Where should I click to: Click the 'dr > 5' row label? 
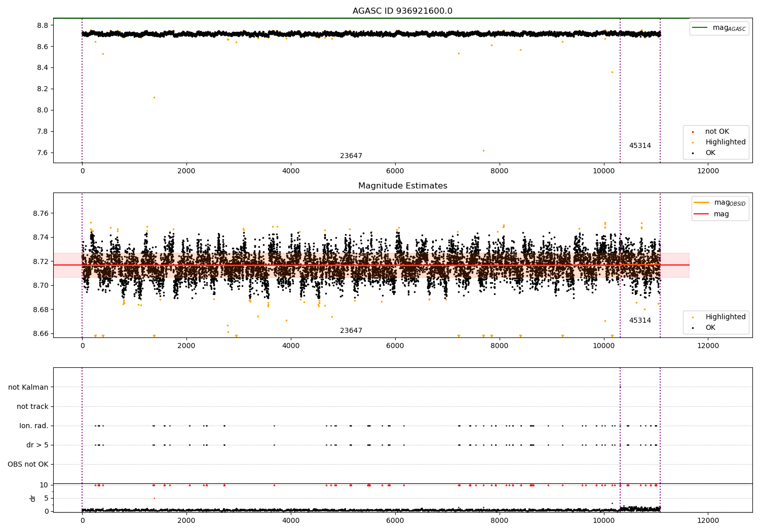coord(37,445)
